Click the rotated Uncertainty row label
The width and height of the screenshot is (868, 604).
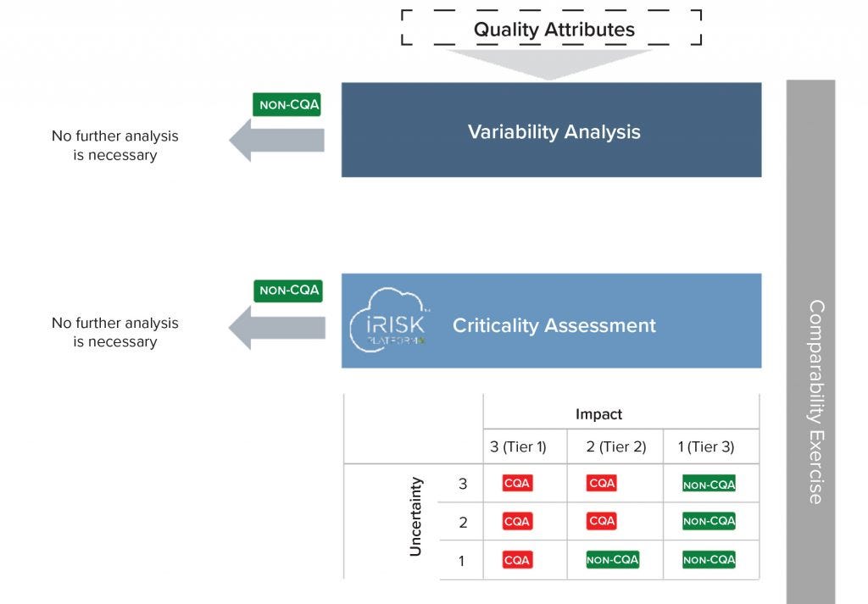click(415, 517)
